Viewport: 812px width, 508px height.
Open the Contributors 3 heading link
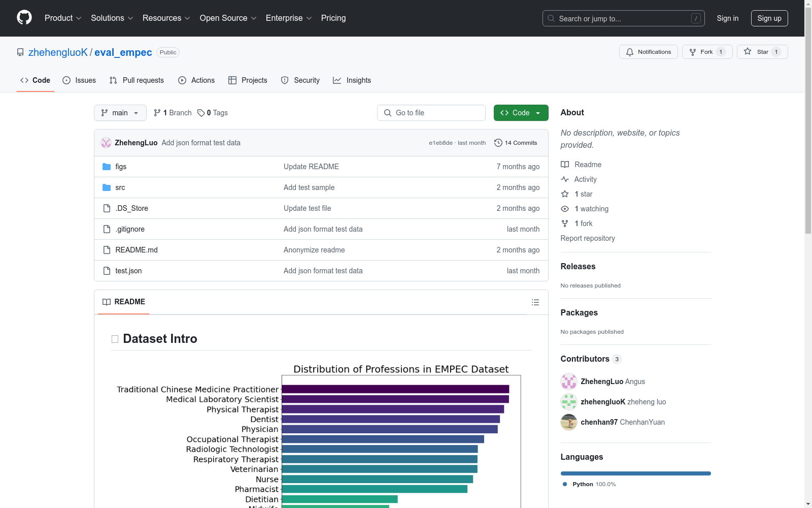[591, 359]
